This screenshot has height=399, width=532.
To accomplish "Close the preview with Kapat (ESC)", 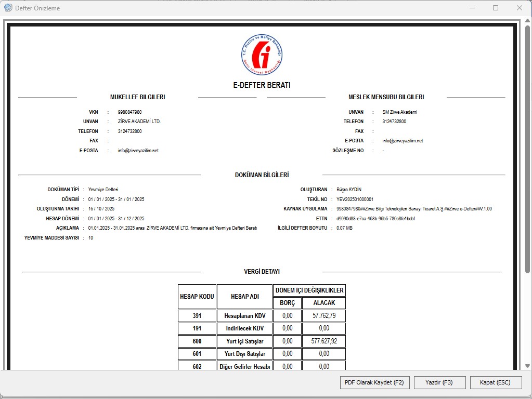I will (496, 382).
